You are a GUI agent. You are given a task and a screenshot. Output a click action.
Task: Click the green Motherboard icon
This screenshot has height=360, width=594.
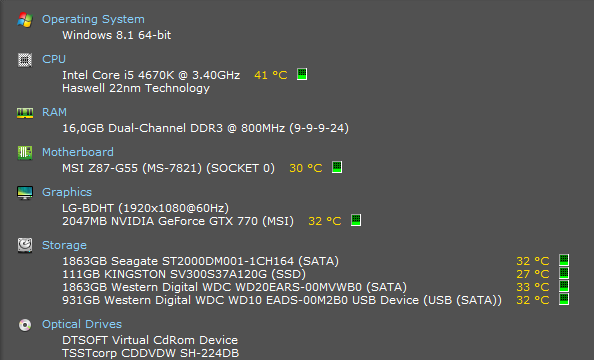(25, 153)
